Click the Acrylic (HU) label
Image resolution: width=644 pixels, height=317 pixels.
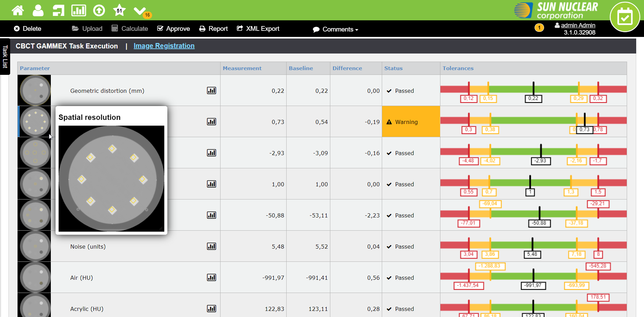tap(87, 309)
